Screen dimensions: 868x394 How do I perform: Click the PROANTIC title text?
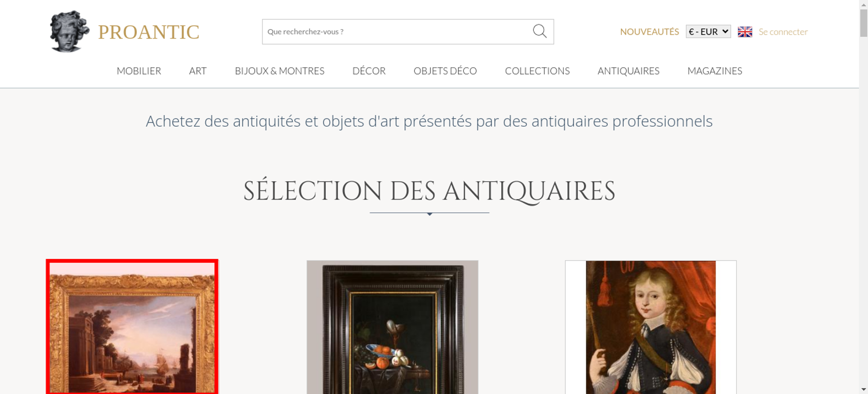click(148, 32)
